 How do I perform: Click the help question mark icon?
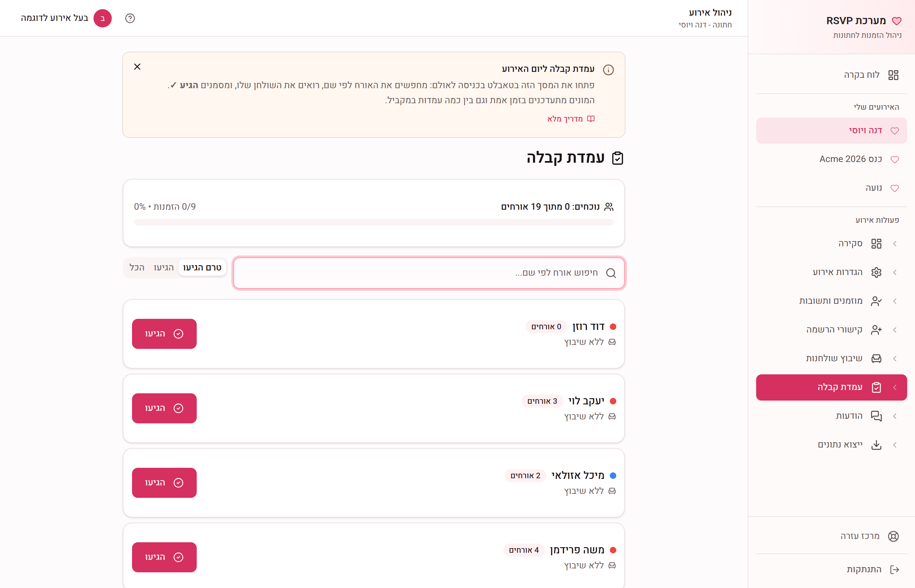point(130,18)
